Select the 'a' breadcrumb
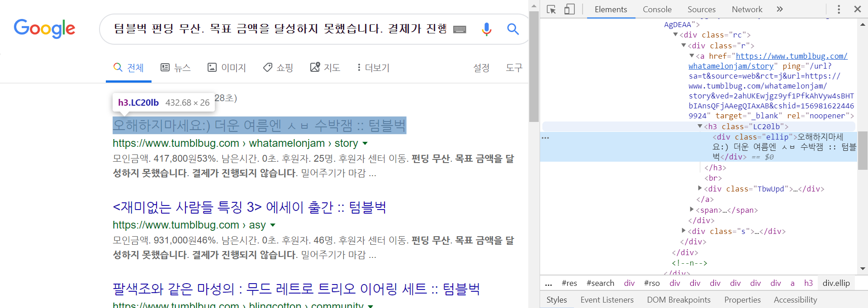The image size is (868, 308). point(792,283)
